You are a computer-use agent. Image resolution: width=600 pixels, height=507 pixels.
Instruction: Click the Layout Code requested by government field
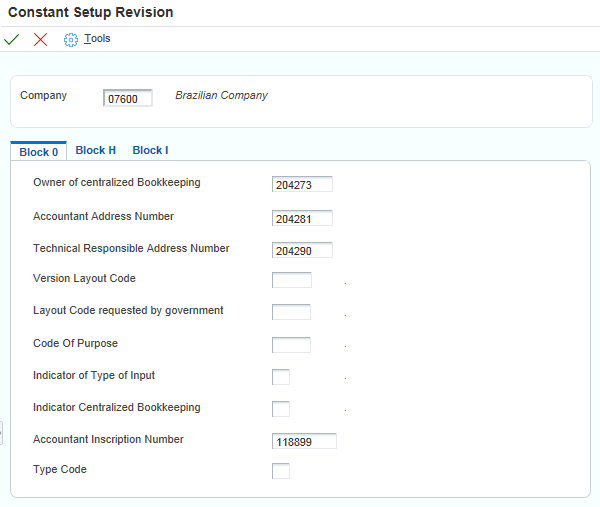[x=291, y=312]
